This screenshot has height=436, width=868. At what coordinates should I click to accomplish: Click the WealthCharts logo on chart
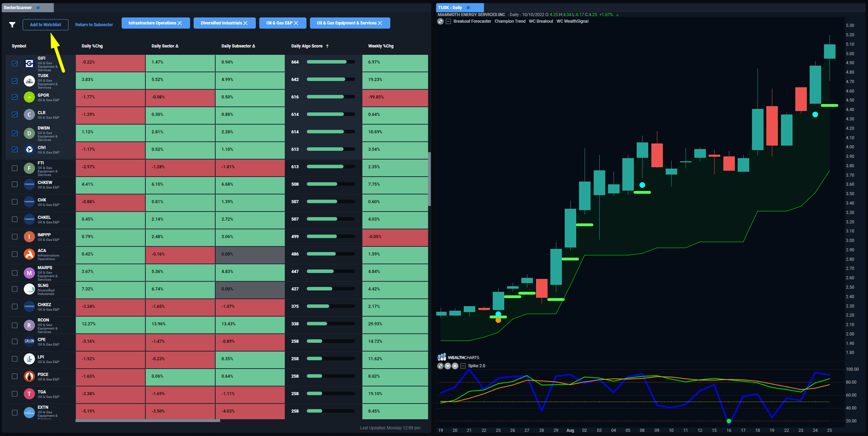458,357
